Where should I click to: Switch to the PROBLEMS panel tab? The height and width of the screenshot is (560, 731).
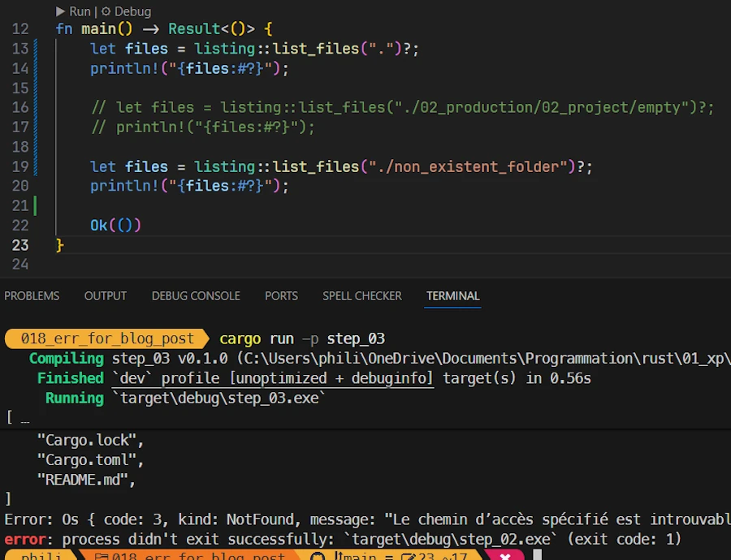pyautogui.click(x=32, y=296)
